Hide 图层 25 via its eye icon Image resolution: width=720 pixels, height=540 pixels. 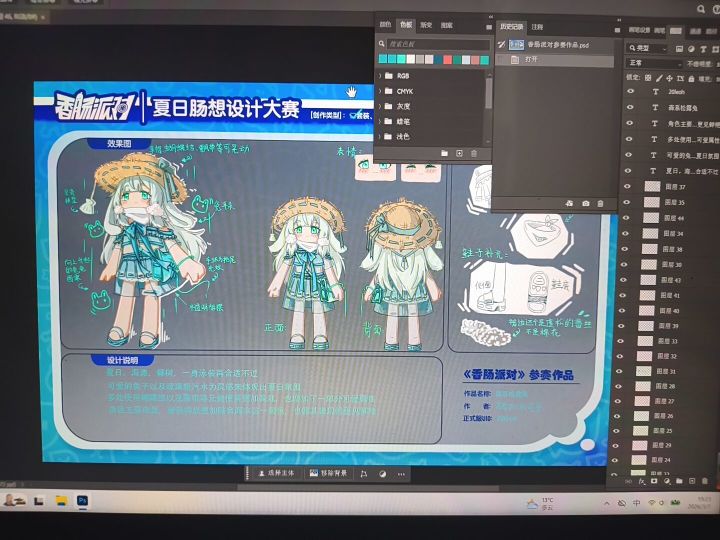[616, 431]
